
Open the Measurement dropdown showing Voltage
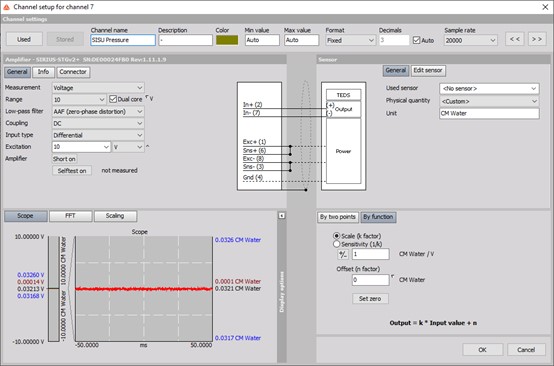[x=98, y=88]
